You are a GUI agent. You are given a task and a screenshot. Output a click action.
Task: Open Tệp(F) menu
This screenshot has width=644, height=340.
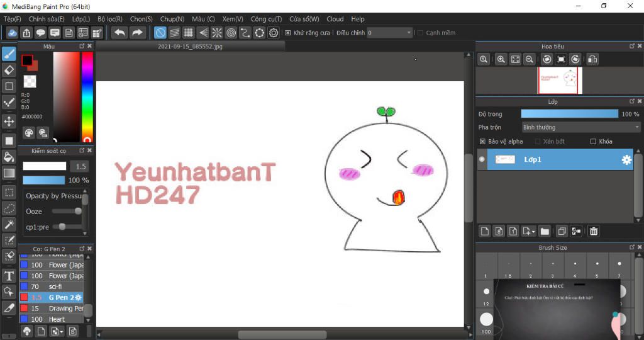13,19
